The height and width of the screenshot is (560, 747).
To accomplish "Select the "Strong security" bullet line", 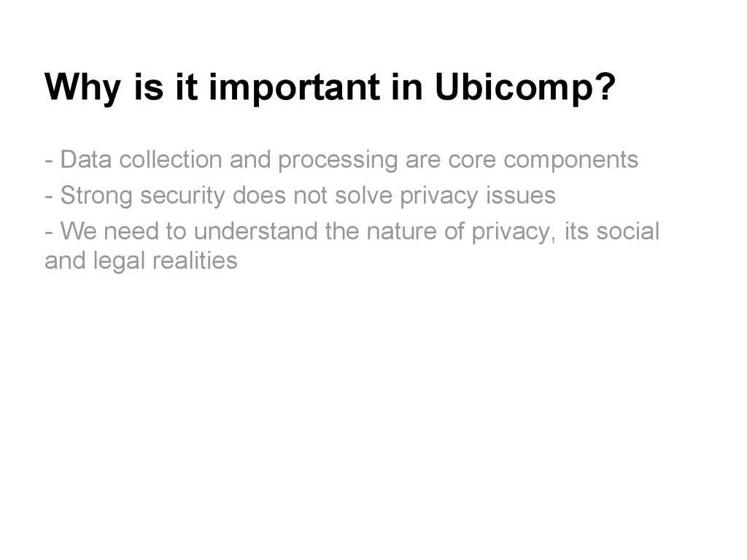I will click(x=300, y=195).
